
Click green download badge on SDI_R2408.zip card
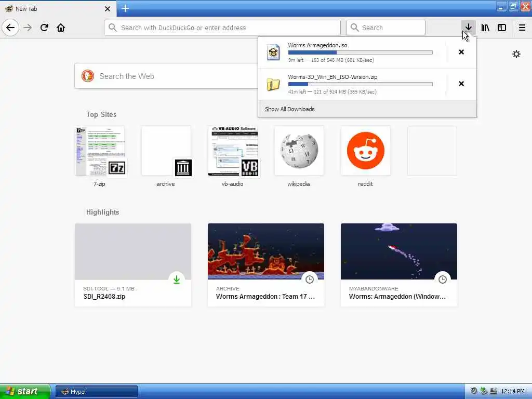click(x=177, y=280)
